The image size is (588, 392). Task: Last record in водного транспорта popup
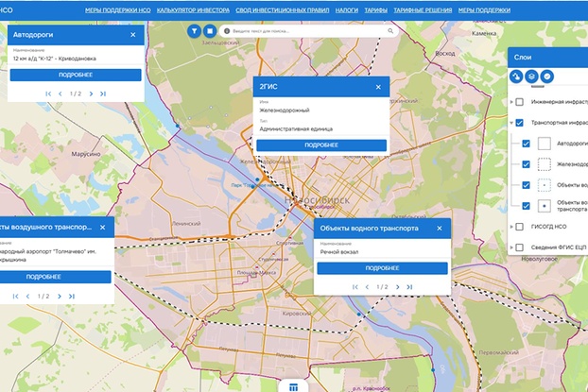tap(410, 287)
